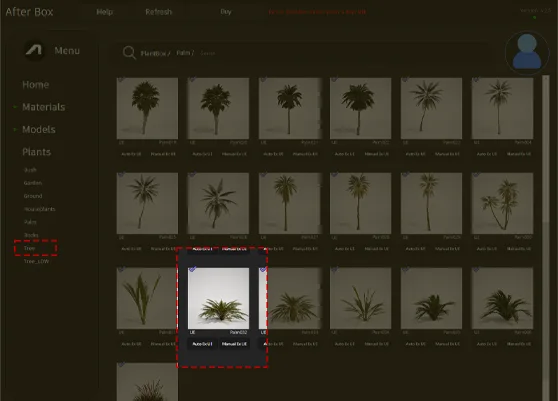Image resolution: width=558 pixels, height=401 pixels.
Task: Click Auto Ex UE under Palm019
Action: point(131,154)
